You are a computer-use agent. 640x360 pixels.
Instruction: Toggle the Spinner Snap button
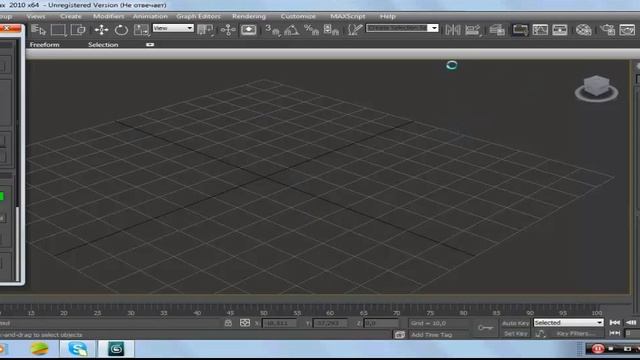(331, 30)
